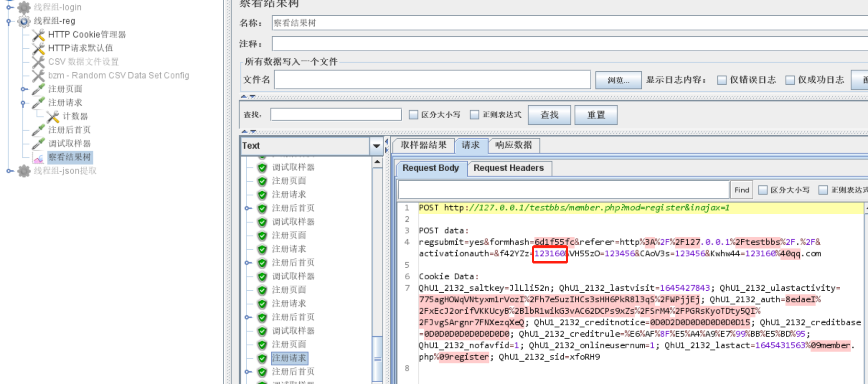Select the HTTP Cookie管理器 config icon
Image resolution: width=868 pixels, height=384 pixels.
click(x=39, y=34)
